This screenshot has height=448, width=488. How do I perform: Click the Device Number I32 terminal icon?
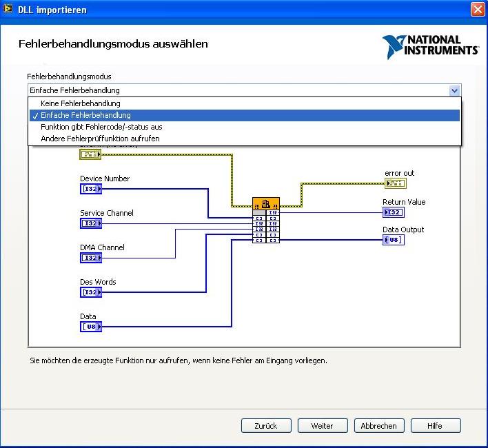(90, 189)
